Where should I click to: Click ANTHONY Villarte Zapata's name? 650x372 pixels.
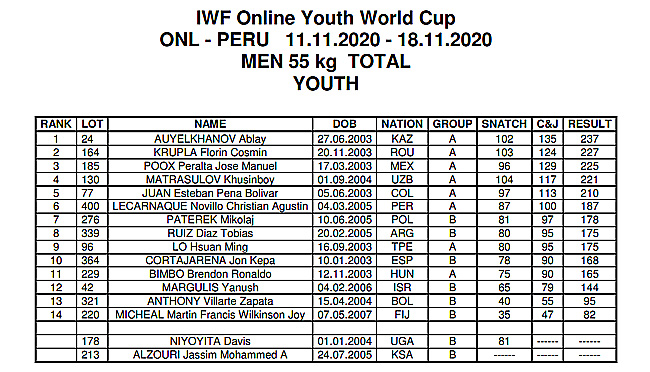[x=210, y=301]
